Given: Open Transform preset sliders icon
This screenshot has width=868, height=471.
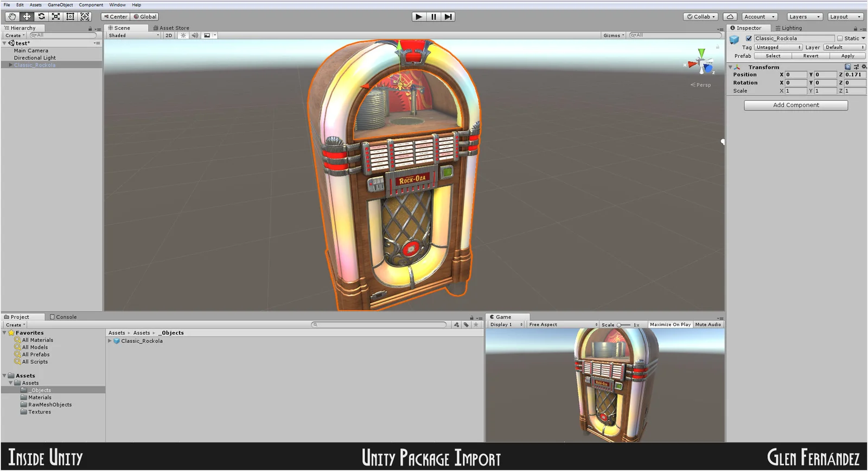Looking at the screenshot, I should point(856,67).
